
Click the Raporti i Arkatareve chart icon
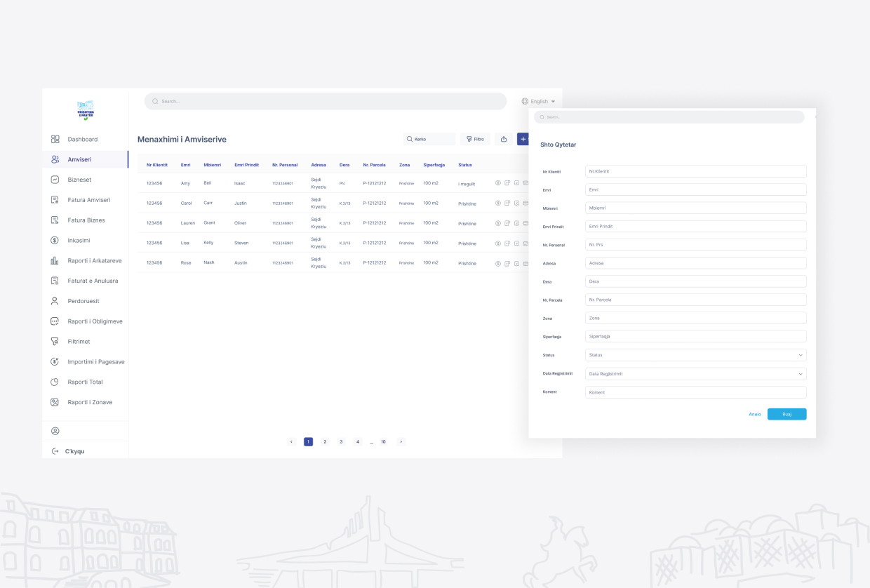click(55, 260)
